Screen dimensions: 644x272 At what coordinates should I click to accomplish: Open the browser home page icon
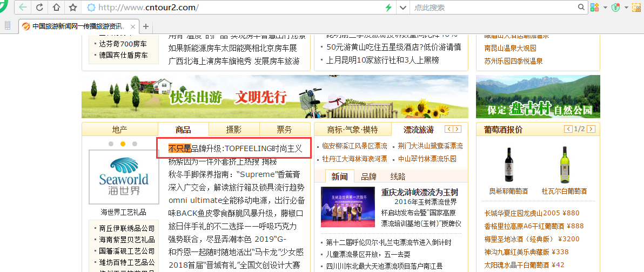coord(56,8)
